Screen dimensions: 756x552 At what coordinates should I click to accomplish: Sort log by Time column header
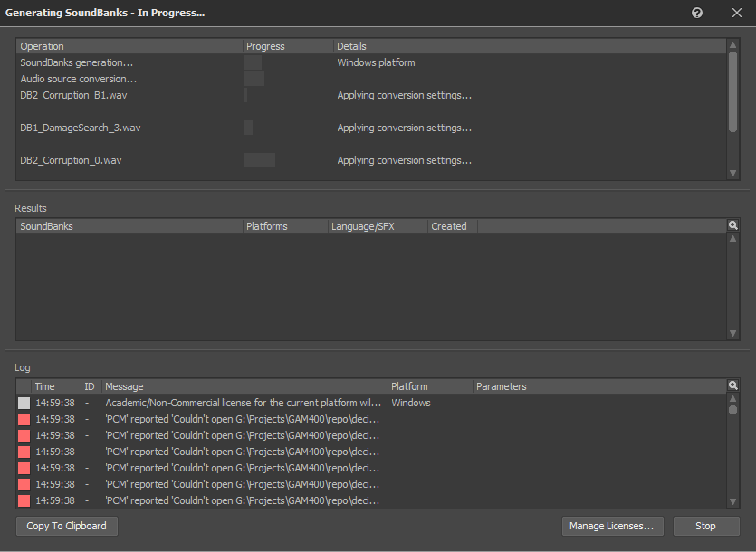pos(56,386)
